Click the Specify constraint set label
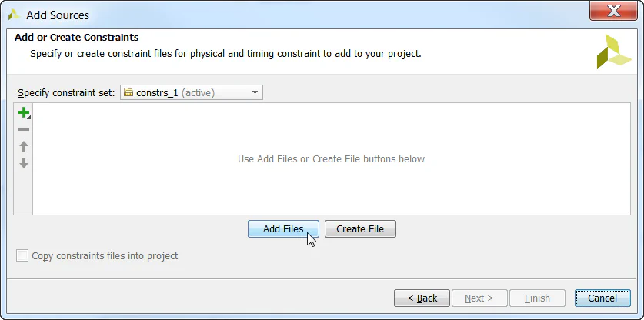This screenshot has width=644, height=320. [x=66, y=93]
